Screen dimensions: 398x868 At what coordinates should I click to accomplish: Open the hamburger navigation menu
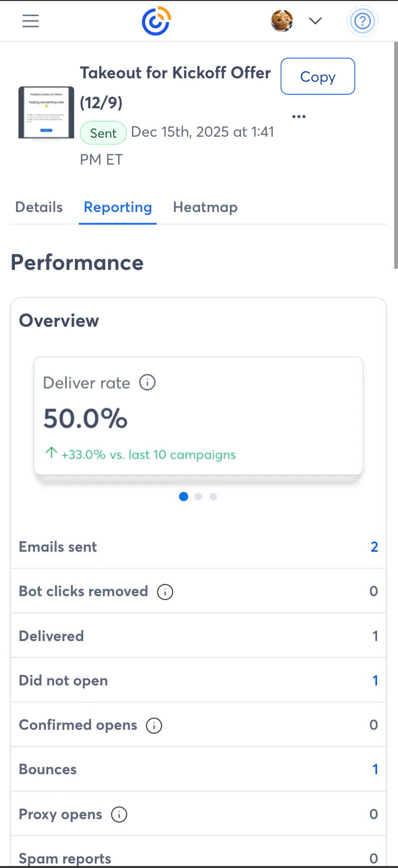tap(30, 21)
